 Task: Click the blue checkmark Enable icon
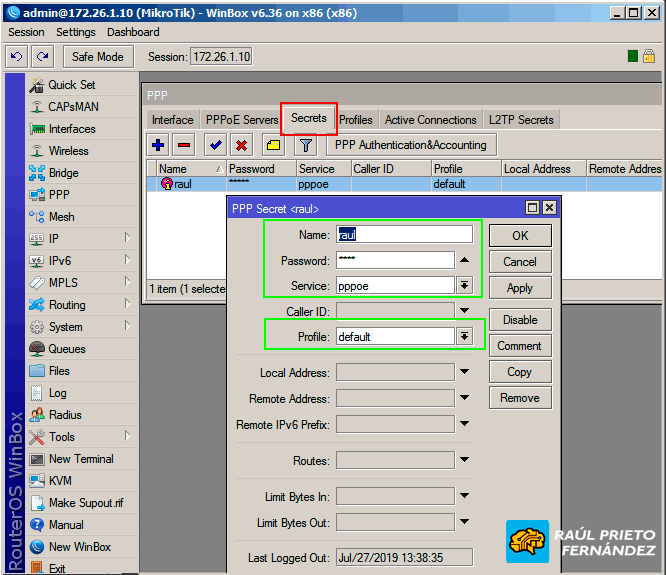click(215, 145)
